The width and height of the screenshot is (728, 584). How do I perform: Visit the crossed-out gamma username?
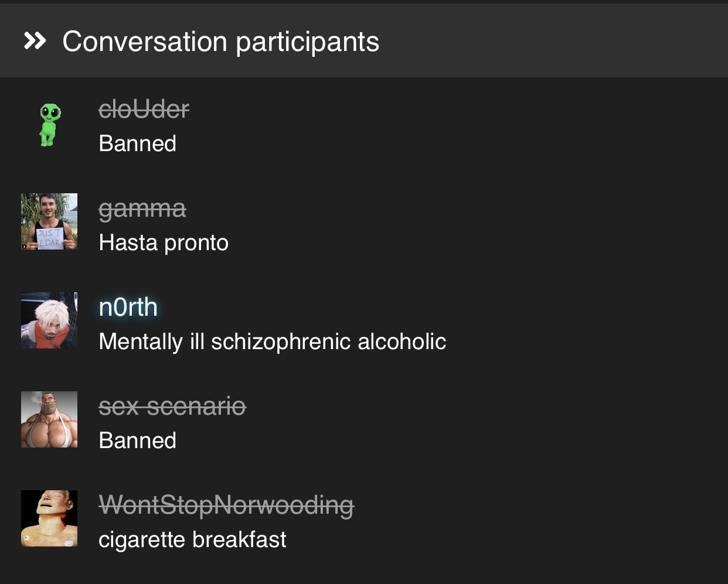pyautogui.click(x=142, y=209)
